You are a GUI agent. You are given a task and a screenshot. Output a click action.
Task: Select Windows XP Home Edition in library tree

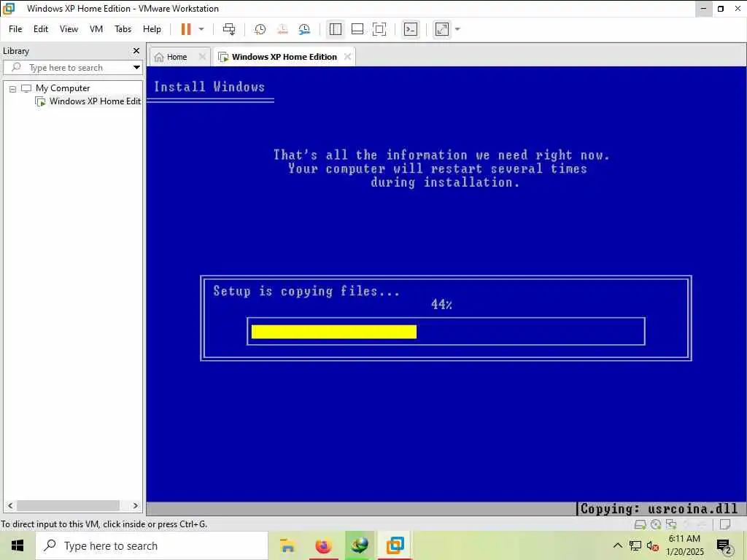click(x=88, y=101)
